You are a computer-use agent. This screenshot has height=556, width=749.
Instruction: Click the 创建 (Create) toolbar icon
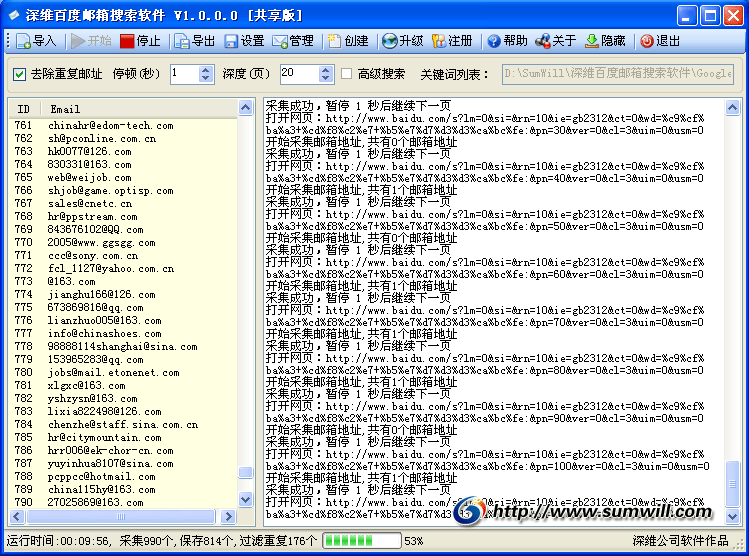pos(335,41)
